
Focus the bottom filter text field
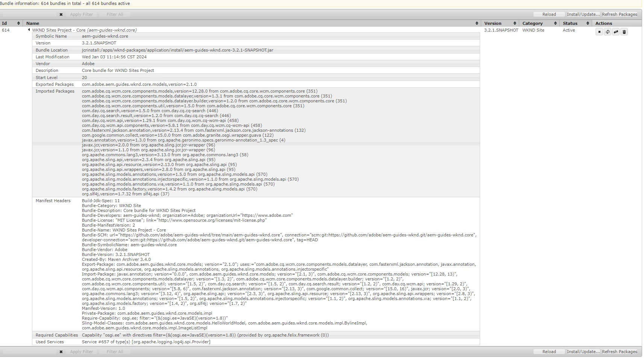point(29,352)
